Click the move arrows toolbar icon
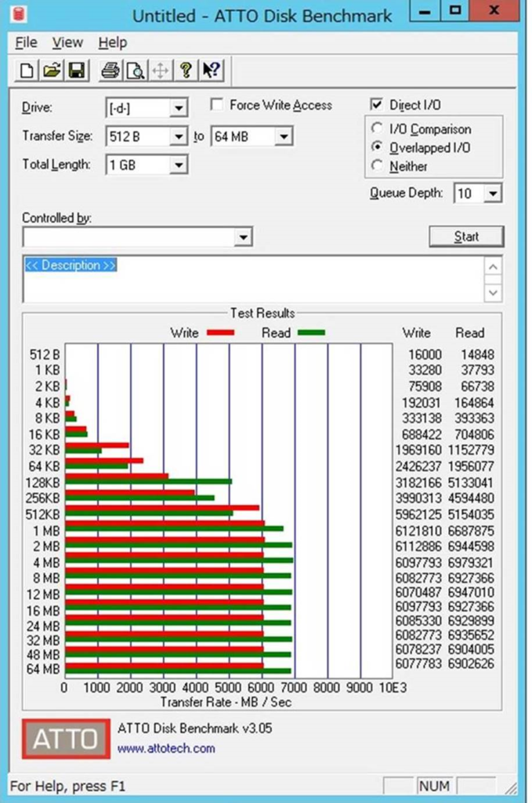532x803 pixels. (160, 70)
